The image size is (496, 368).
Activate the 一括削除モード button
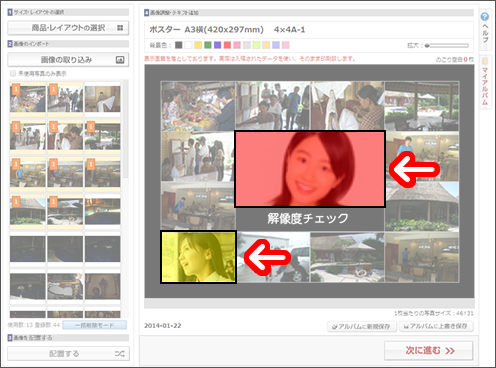(x=94, y=325)
